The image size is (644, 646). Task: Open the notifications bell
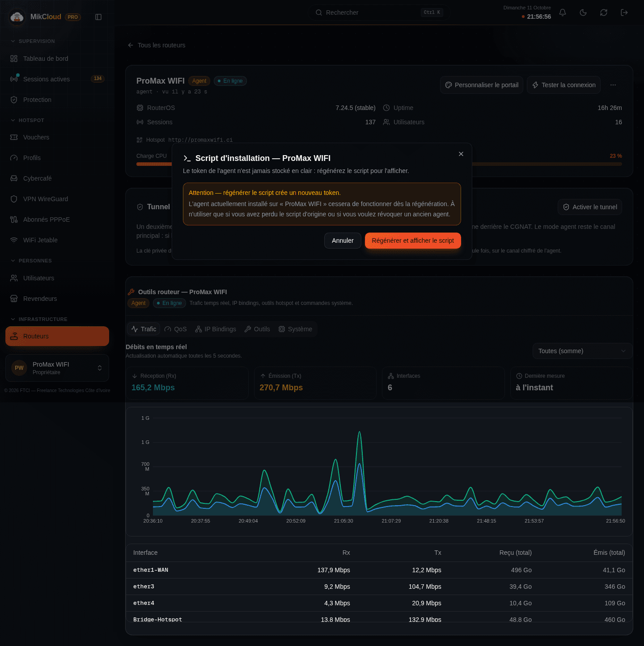563,13
